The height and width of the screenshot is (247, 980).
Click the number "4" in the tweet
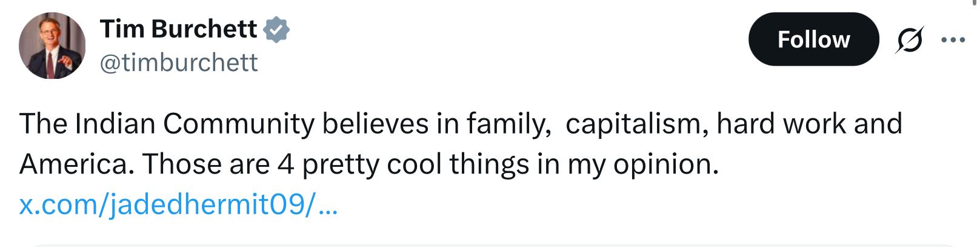pyautogui.click(x=285, y=164)
